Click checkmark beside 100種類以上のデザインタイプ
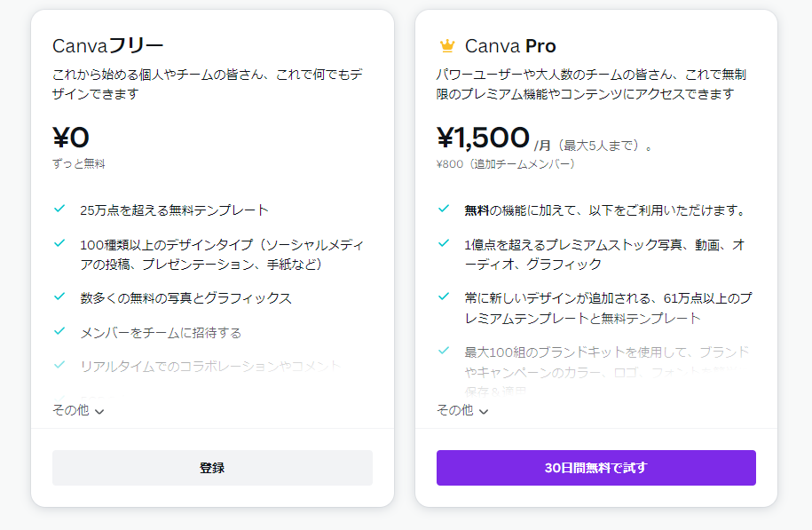The image size is (812, 530). coord(59,242)
